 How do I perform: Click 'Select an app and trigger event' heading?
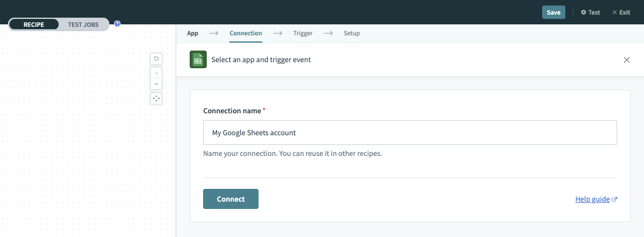261,60
